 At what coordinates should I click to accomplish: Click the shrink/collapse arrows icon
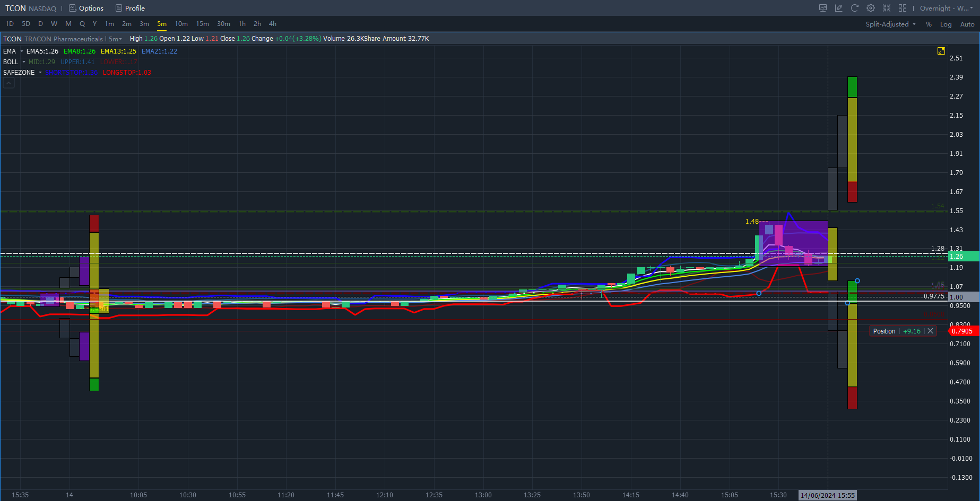(887, 8)
